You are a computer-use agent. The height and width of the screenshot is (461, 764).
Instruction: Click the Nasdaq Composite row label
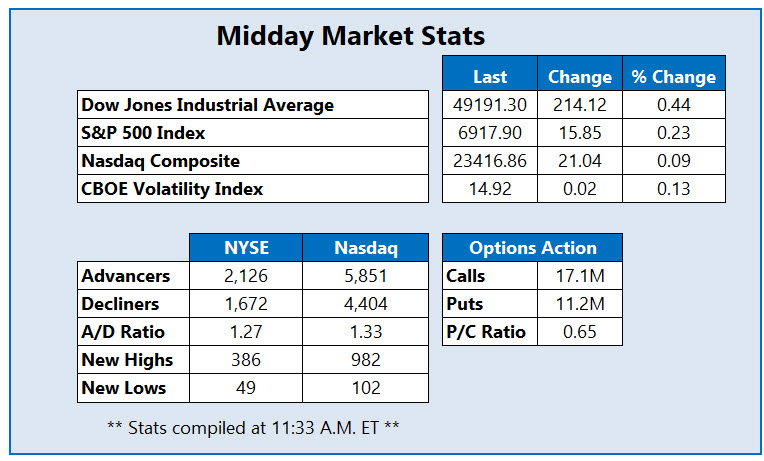161,160
